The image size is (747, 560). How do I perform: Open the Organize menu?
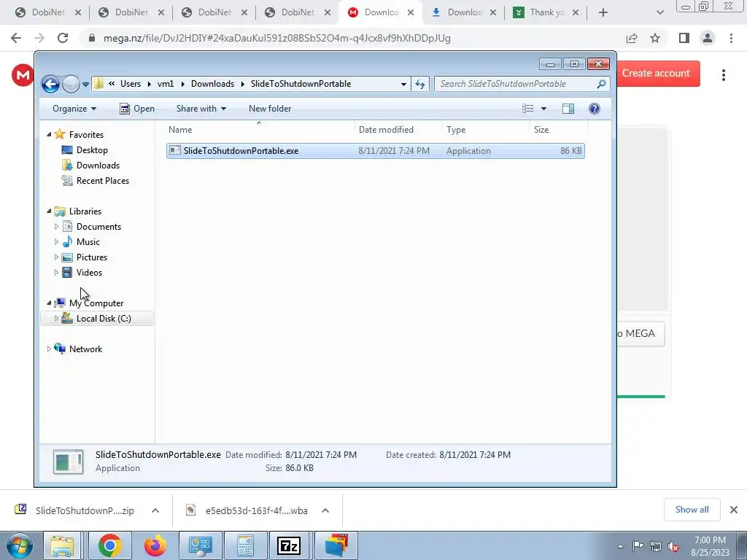(x=74, y=109)
